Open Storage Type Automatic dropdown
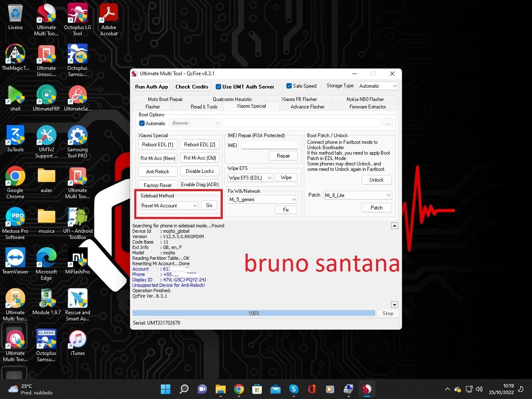This screenshot has height=399, width=532. click(x=378, y=86)
